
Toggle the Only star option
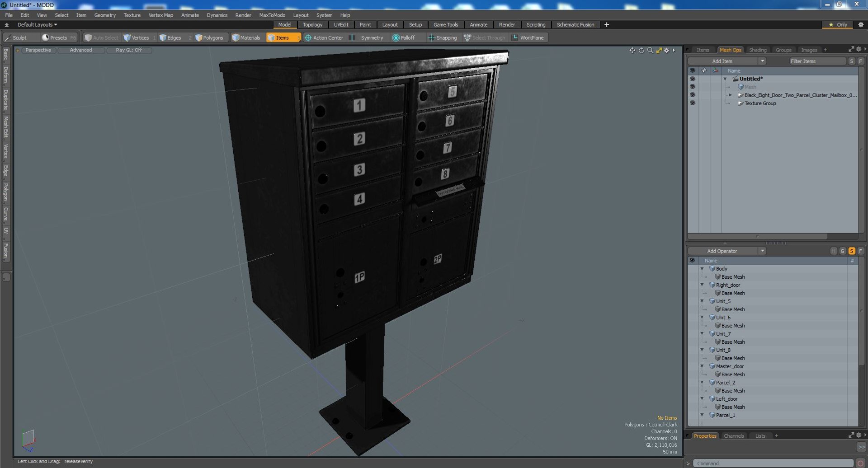pos(837,25)
